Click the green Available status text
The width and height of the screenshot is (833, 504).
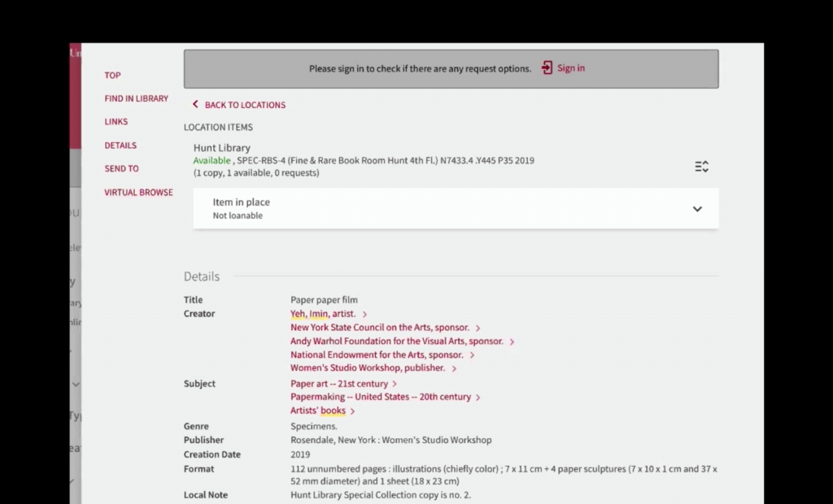[212, 161]
